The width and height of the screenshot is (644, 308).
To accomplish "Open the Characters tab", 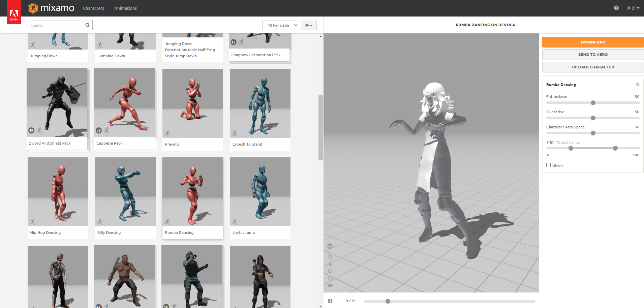I will click(93, 8).
